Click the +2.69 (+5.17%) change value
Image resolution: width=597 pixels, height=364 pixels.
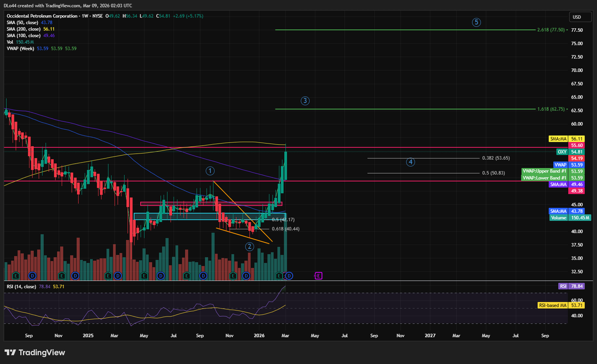tap(189, 16)
